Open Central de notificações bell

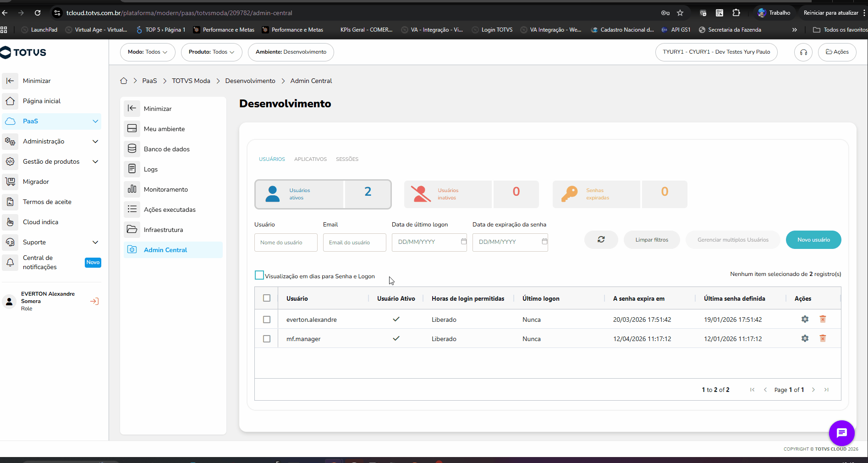pos(10,262)
